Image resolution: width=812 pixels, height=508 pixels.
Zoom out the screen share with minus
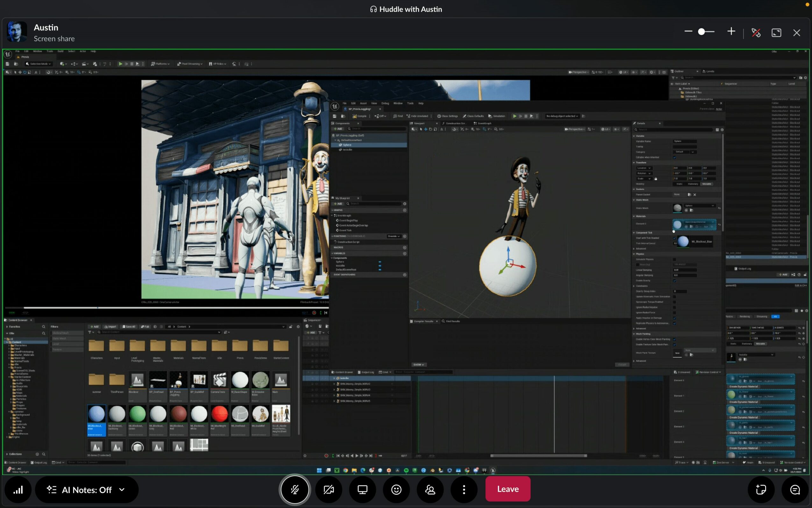[x=688, y=32]
